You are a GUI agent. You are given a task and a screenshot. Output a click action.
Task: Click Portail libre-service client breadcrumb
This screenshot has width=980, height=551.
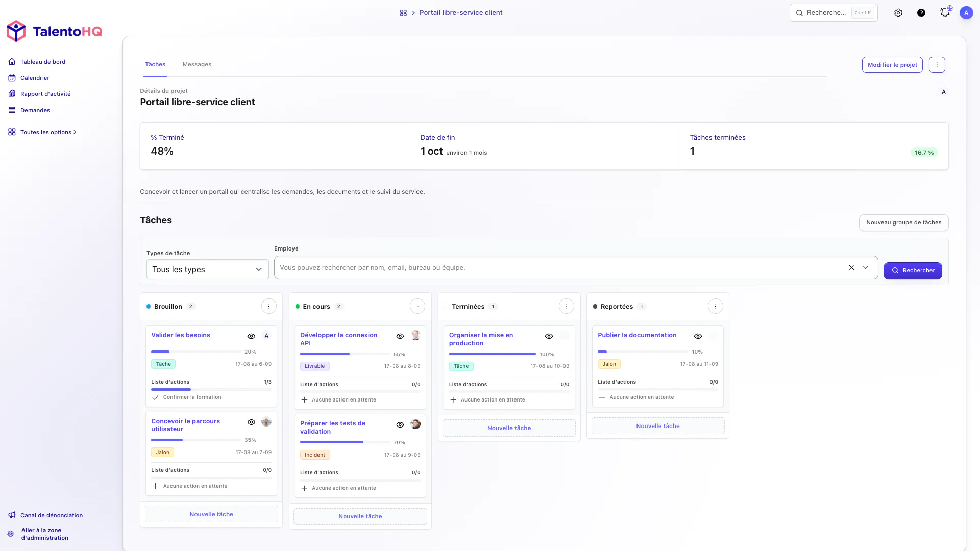point(461,13)
